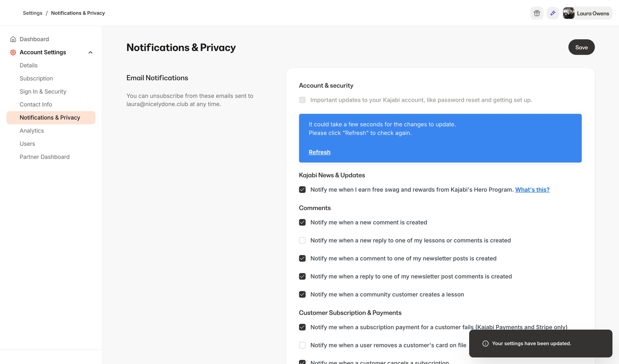Click the Comments section heading
The height and width of the screenshot is (364, 619).
(315, 208)
